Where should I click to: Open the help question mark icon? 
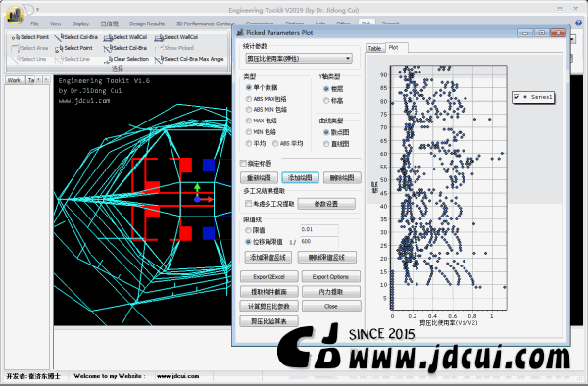(578, 23)
